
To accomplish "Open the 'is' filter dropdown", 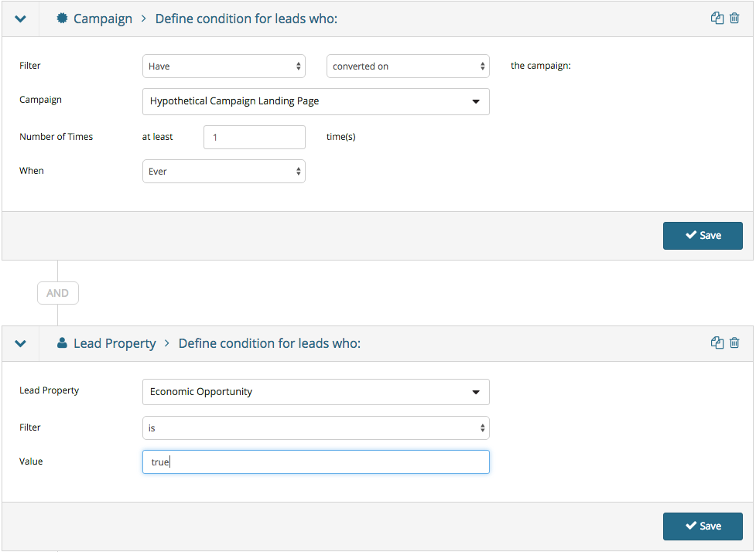I will [x=316, y=428].
